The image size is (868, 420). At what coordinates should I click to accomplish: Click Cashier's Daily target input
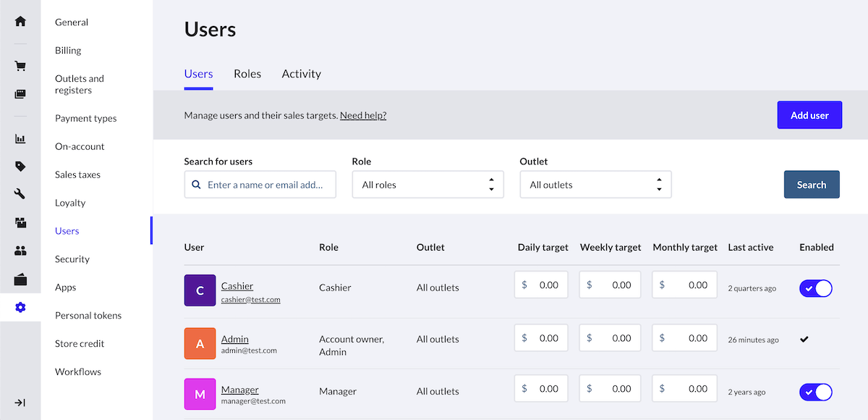[547, 285]
